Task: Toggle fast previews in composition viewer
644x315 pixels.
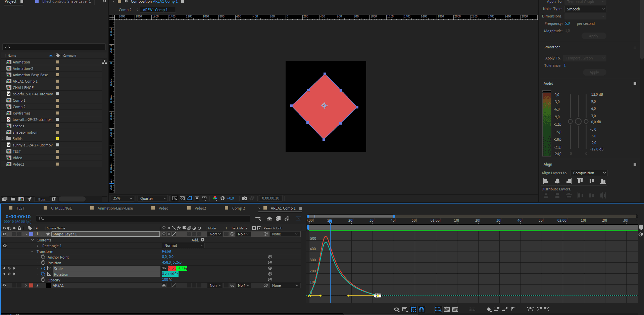Action: (175, 198)
